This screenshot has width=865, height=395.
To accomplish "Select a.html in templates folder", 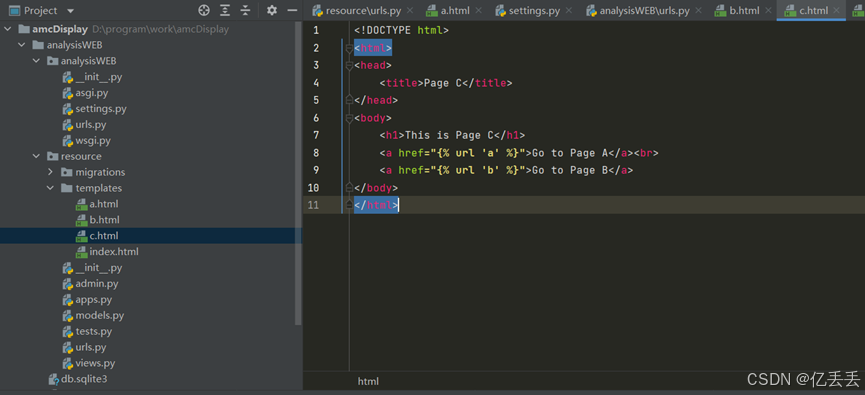I will (104, 204).
